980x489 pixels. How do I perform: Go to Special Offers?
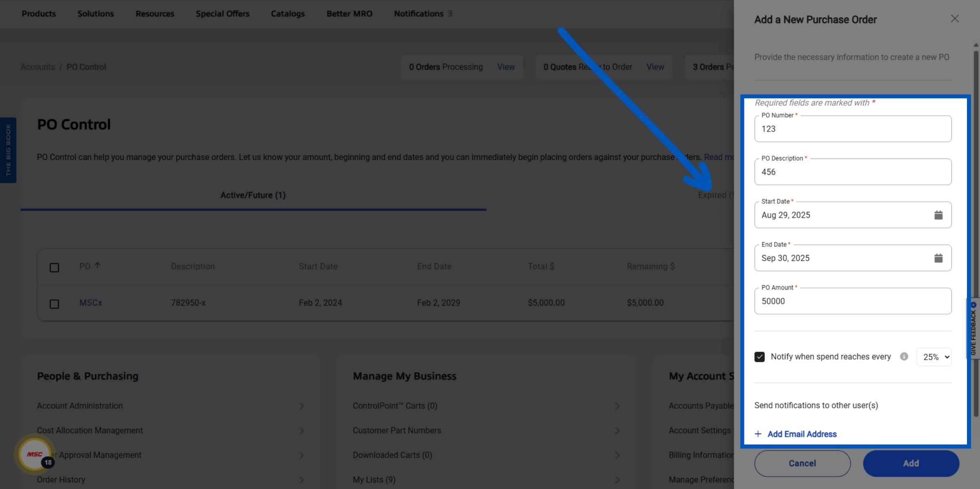click(223, 14)
